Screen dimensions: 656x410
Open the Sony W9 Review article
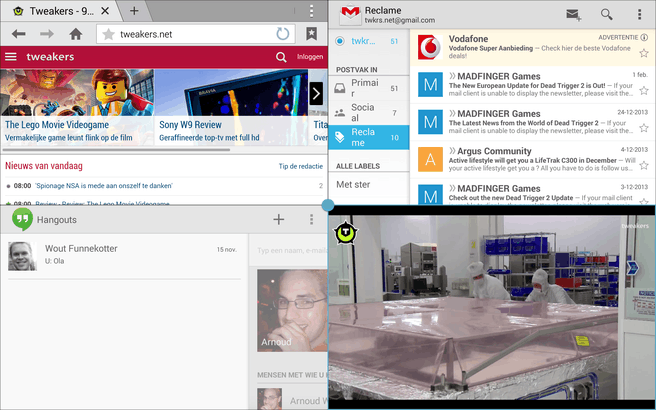point(231,107)
